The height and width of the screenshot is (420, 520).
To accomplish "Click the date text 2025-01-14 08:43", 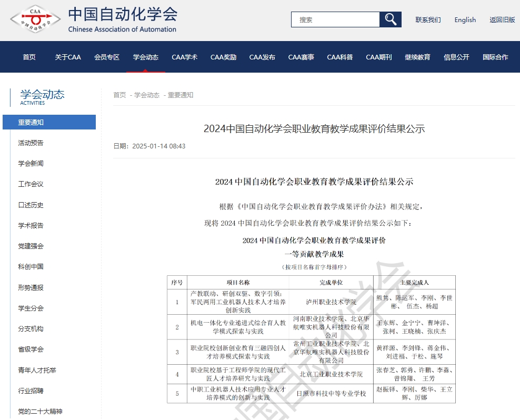I will (159, 146).
